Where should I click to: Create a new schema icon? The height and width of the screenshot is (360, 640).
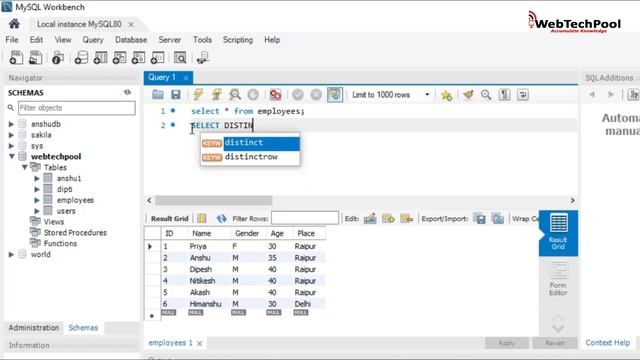coord(81,58)
